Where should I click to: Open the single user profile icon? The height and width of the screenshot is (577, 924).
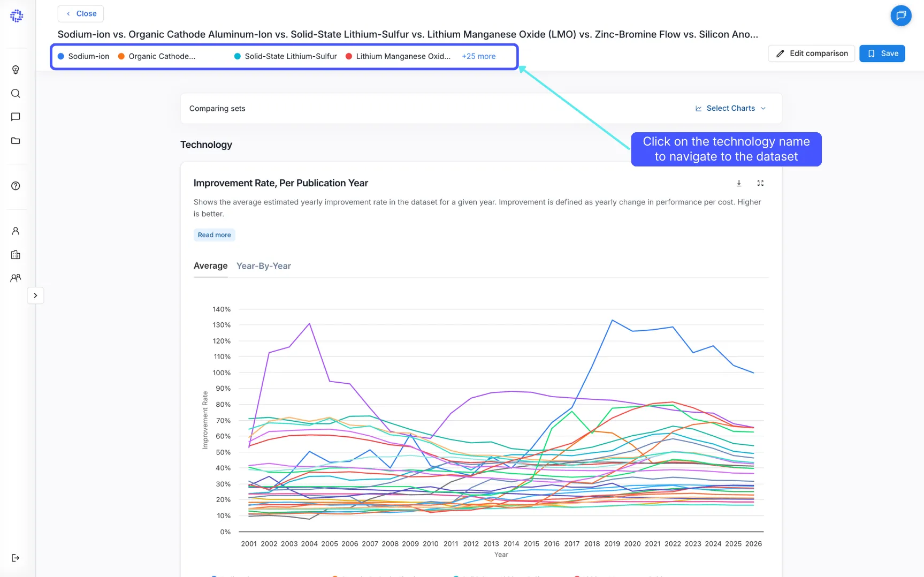pyautogui.click(x=16, y=231)
